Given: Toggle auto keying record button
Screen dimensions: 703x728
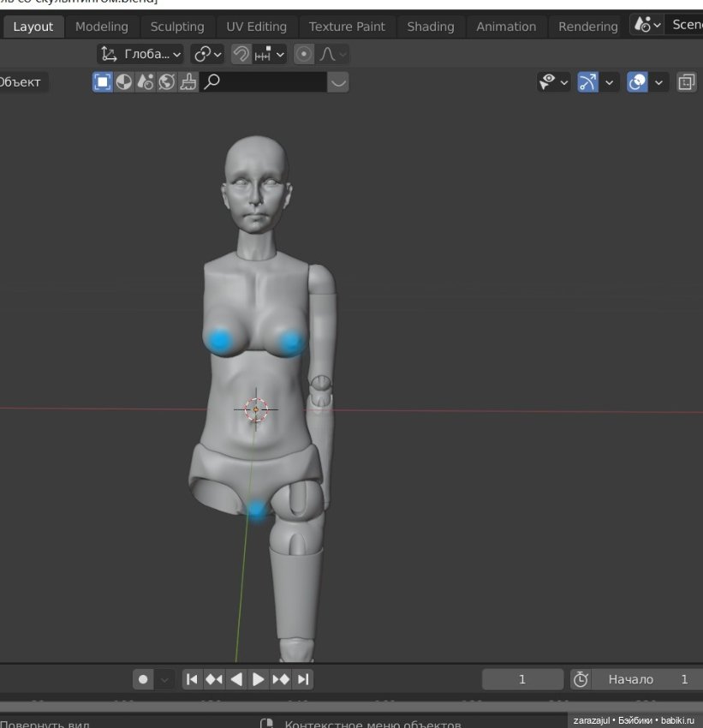Looking at the screenshot, I should coord(143,679).
